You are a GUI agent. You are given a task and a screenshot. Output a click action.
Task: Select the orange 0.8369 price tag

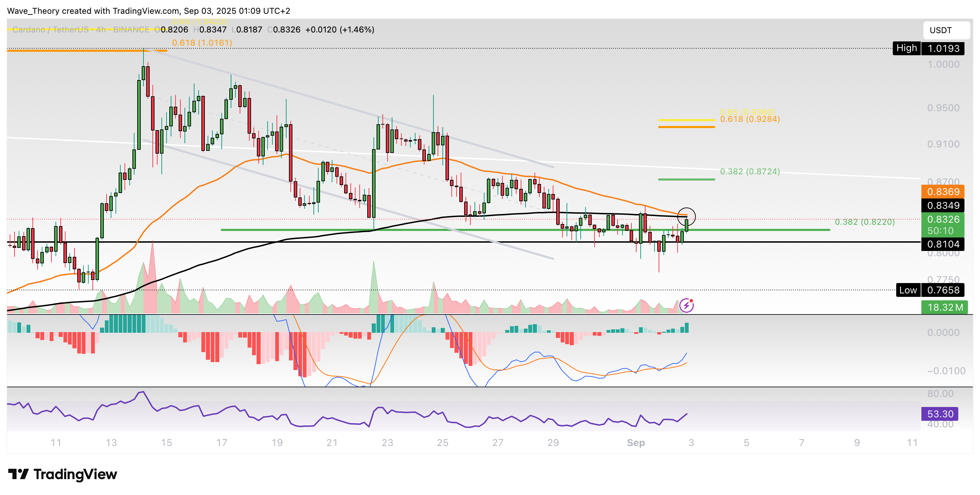(x=943, y=192)
